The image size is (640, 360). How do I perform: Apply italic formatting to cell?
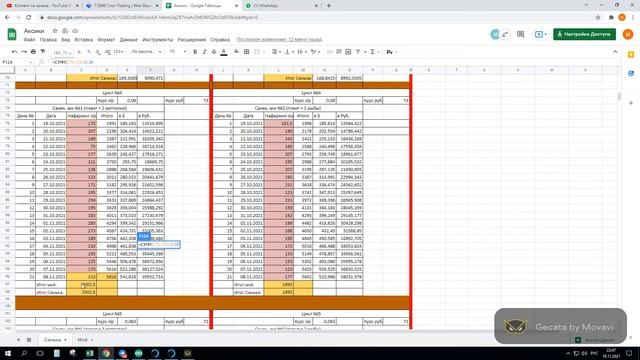click(x=204, y=52)
